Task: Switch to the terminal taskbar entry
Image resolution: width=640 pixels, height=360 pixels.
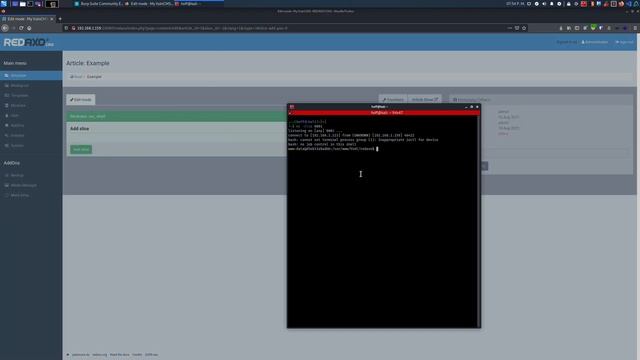Action: 198,4
